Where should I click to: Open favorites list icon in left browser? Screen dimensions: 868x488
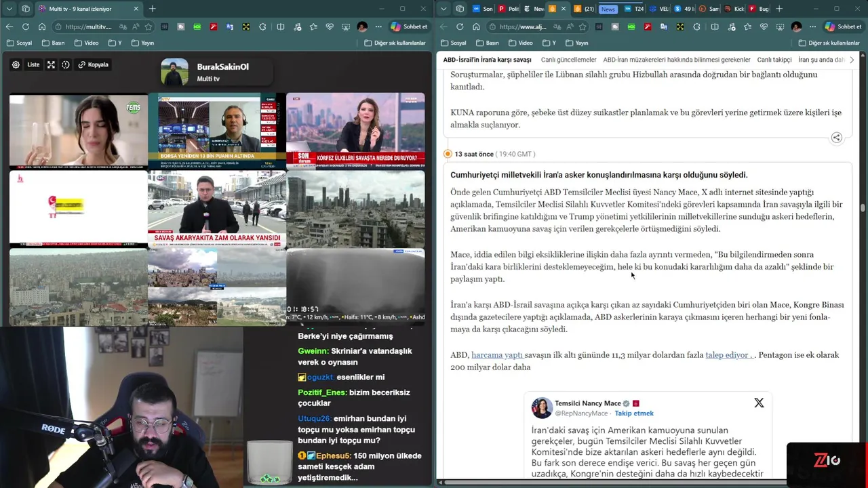tap(313, 26)
